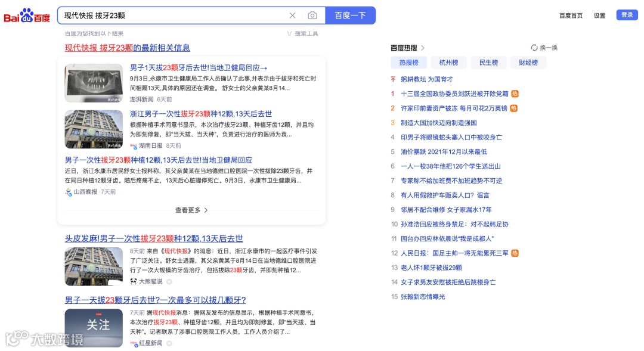
Task: Open 男子1天拔23颗牙后去世 headline
Action: pyautogui.click(x=199, y=68)
